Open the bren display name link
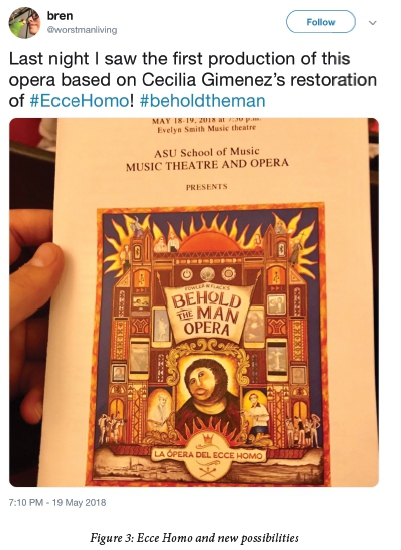Screen dimensions: 401x550 60,15
